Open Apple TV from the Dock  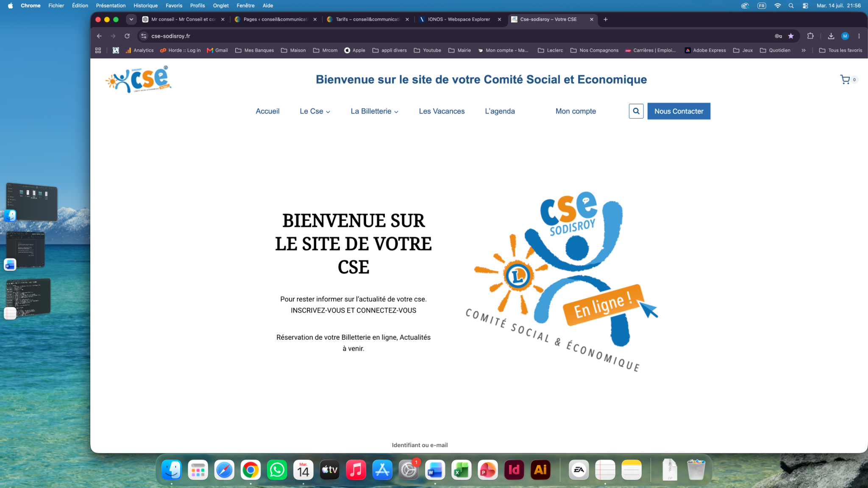(x=329, y=470)
